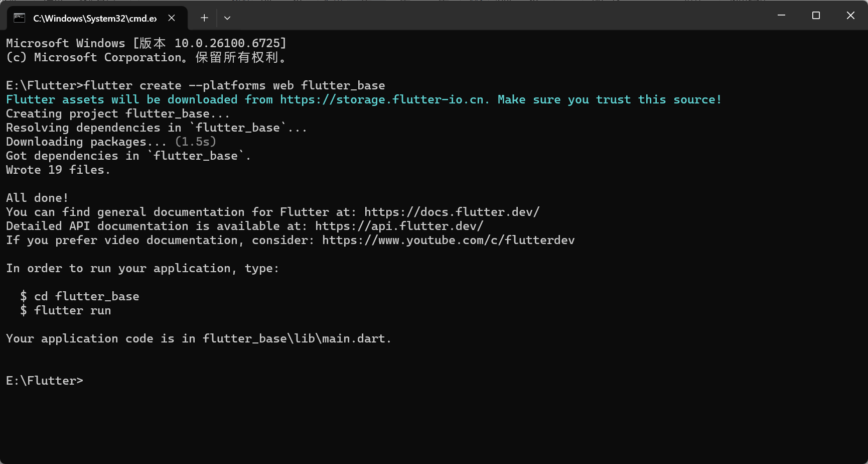Click the cmd.exe icon on the tab
Screen dimensions: 868x464
point(20,18)
